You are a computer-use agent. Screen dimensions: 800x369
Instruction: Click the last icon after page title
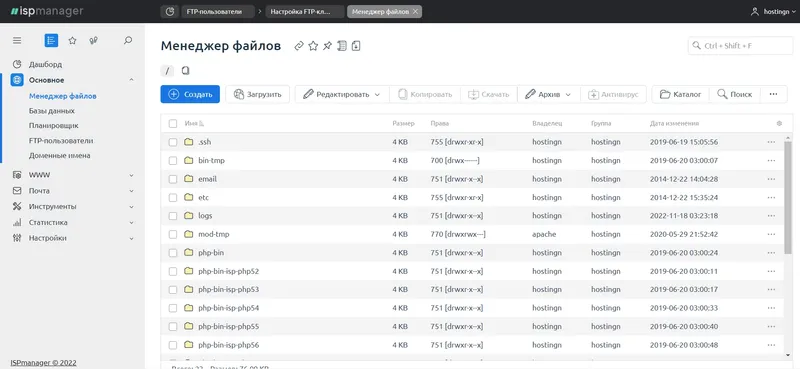pyautogui.click(x=356, y=46)
